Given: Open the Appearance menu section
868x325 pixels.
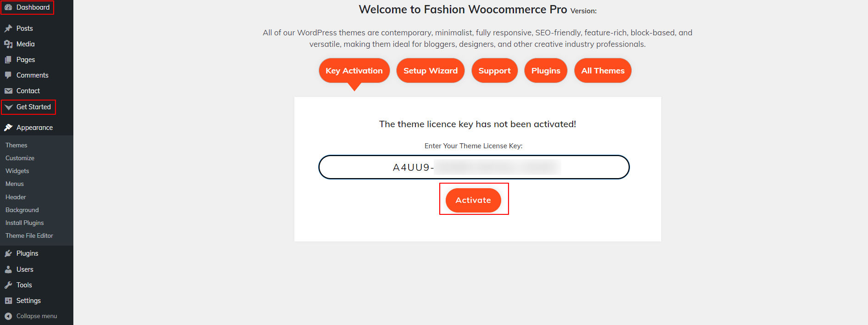Looking at the screenshot, I should (34, 128).
